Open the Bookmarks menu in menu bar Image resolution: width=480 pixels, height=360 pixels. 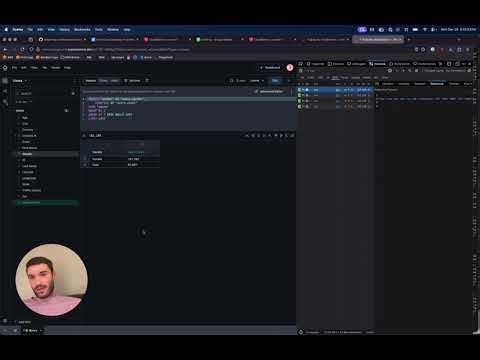pyautogui.click(x=82, y=29)
